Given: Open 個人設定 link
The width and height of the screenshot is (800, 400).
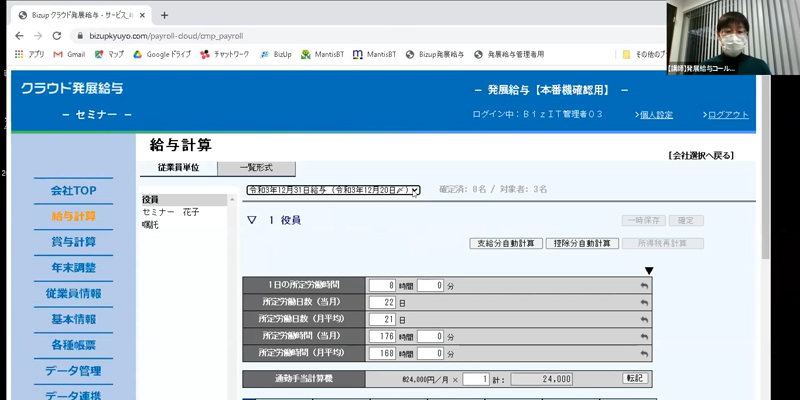Looking at the screenshot, I should coord(656,115).
